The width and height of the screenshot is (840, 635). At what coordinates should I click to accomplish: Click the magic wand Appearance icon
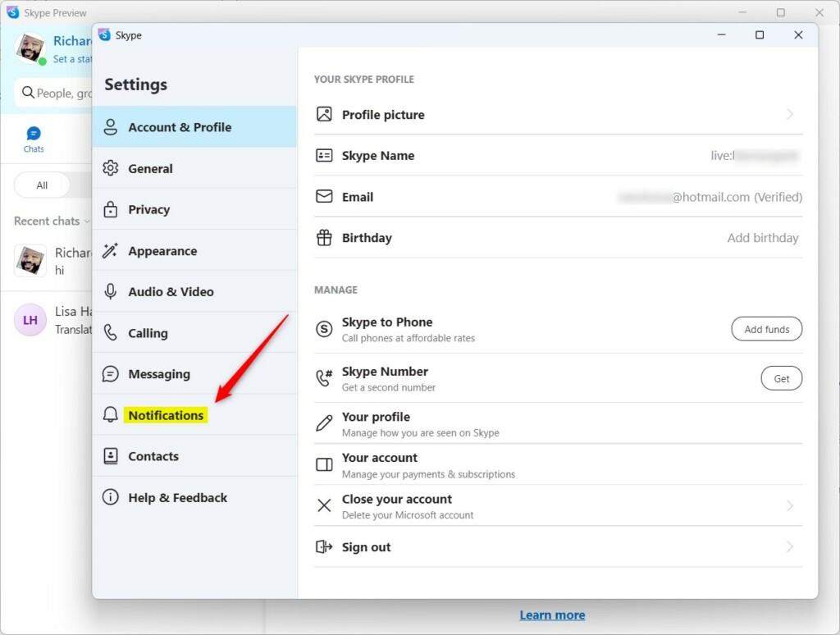[111, 250]
